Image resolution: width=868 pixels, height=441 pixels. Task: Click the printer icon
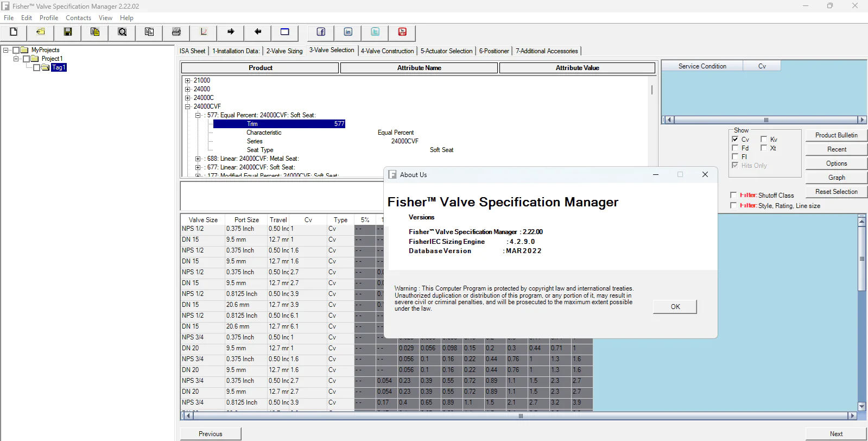click(176, 32)
